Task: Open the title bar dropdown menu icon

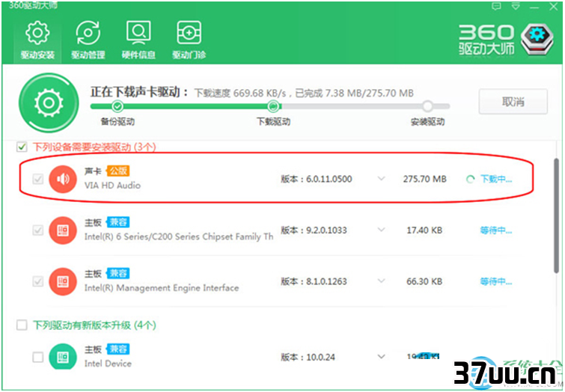Action: click(x=516, y=7)
